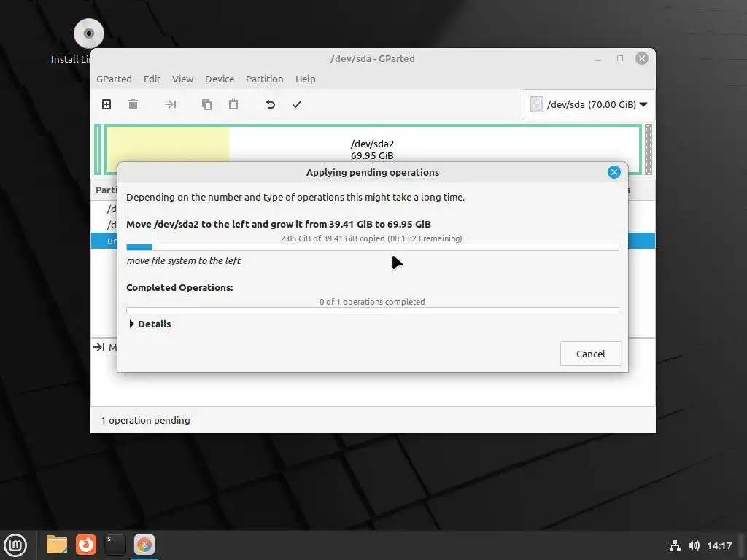The width and height of the screenshot is (747, 560).
Task: Click the Move /dev/sda2 operation heading
Action: tap(279, 225)
